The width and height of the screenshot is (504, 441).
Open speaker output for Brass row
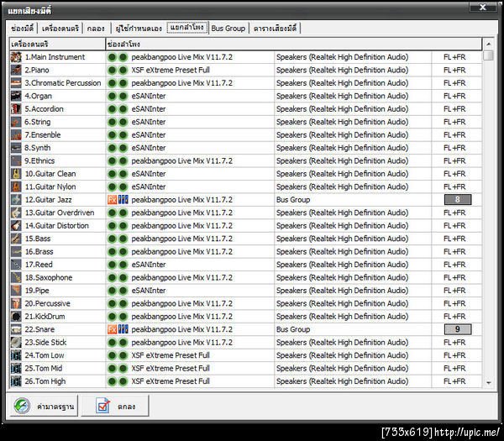(x=353, y=251)
